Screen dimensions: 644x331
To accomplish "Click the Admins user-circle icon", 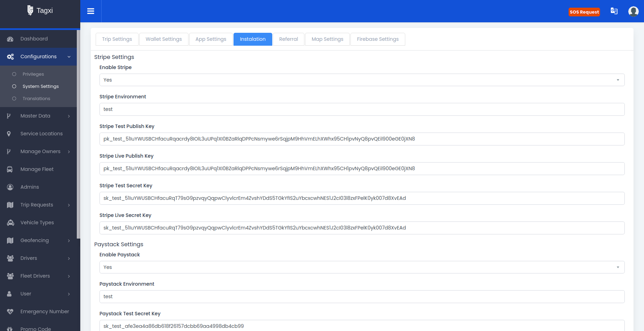I will (x=10, y=187).
